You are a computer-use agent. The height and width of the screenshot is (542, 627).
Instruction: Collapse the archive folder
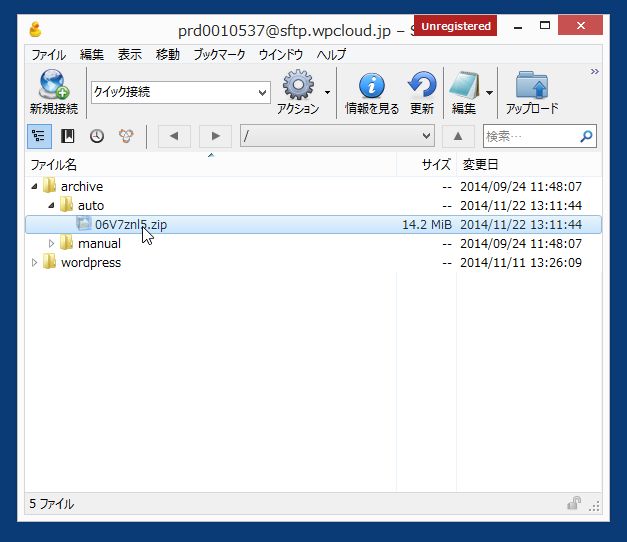coord(35,186)
